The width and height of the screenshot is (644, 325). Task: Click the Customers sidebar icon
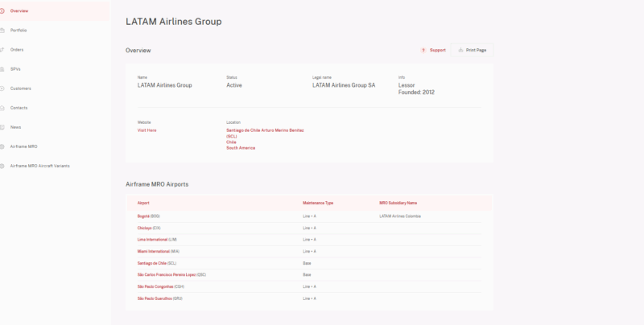pyautogui.click(x=2, y=88)
